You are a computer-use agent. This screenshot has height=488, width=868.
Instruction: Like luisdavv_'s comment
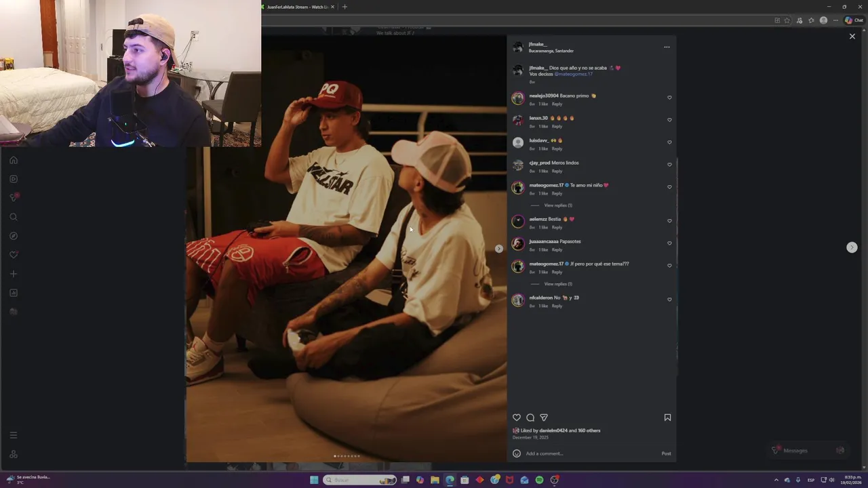coord(669,142)
